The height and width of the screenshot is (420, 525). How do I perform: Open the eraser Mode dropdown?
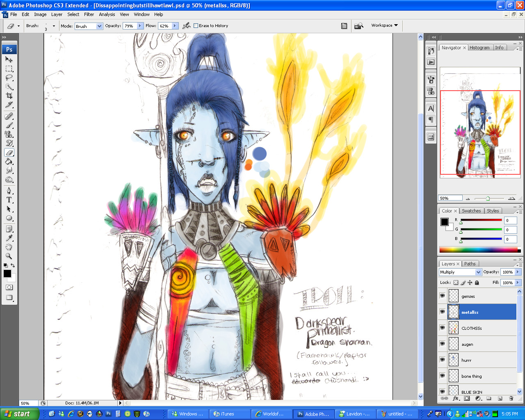99,26
